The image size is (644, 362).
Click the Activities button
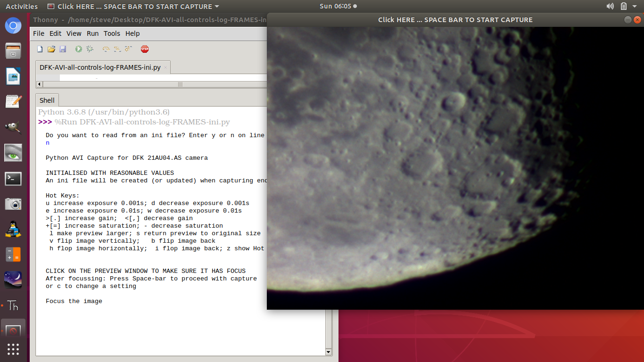click(21, 6)
